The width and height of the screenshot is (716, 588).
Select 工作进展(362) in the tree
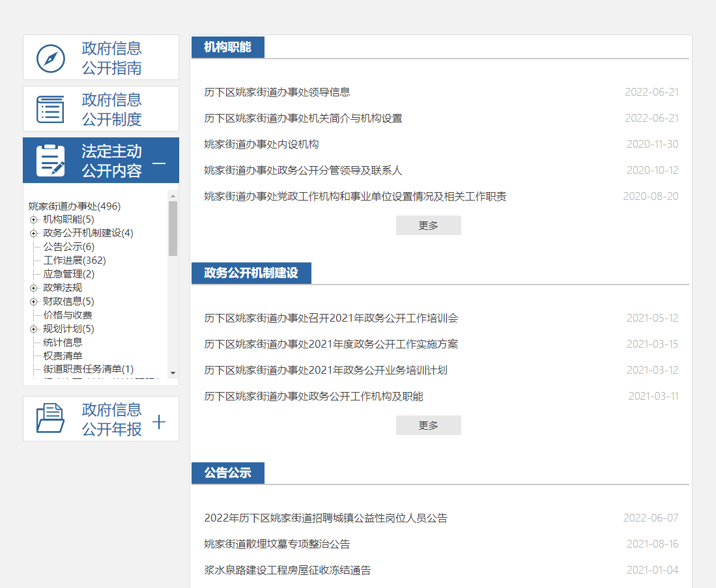point(74,260)
